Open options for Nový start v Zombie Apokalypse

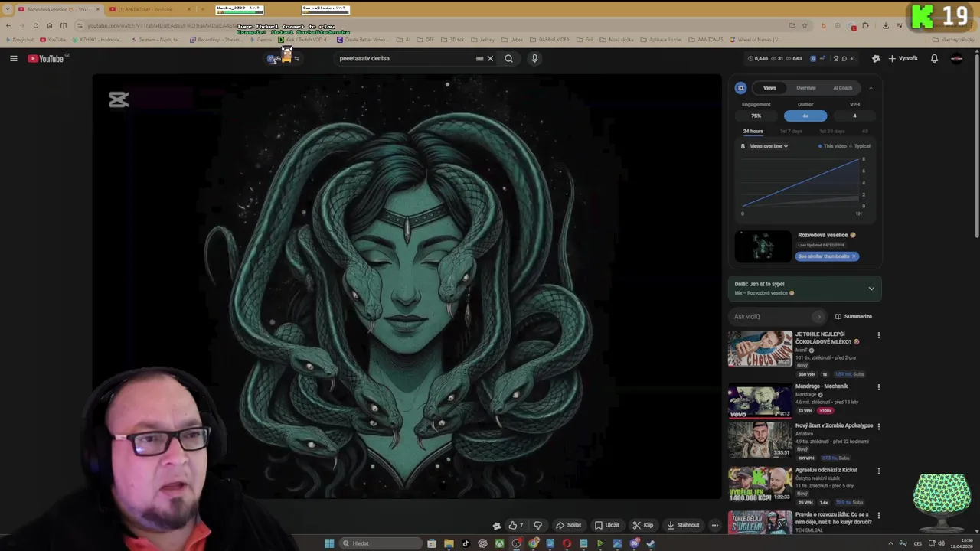click(878, 426)
